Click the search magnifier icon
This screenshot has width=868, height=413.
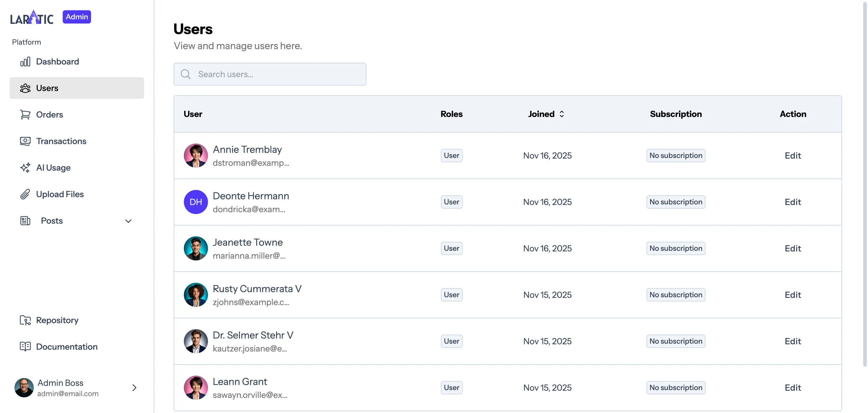pos(185,74)
